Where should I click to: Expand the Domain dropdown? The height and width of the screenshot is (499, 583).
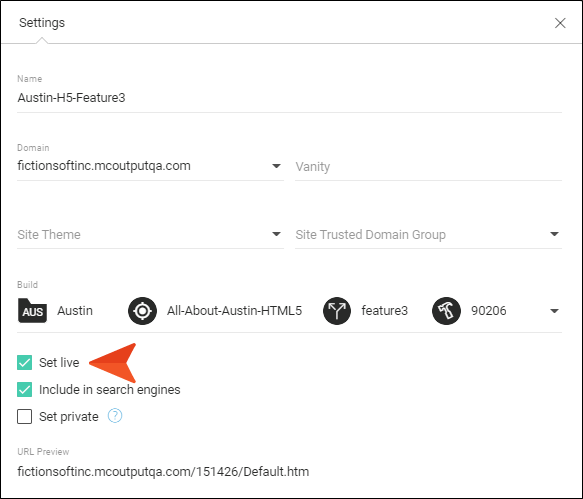(276, 166)
